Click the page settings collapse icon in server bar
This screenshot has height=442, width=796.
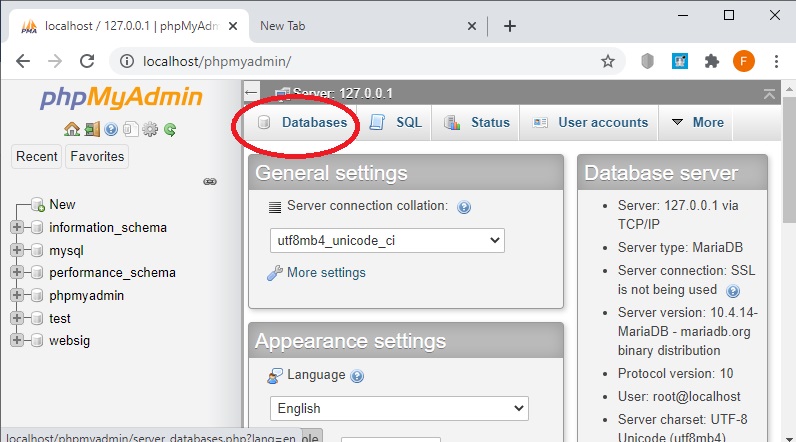click(769, 93)
